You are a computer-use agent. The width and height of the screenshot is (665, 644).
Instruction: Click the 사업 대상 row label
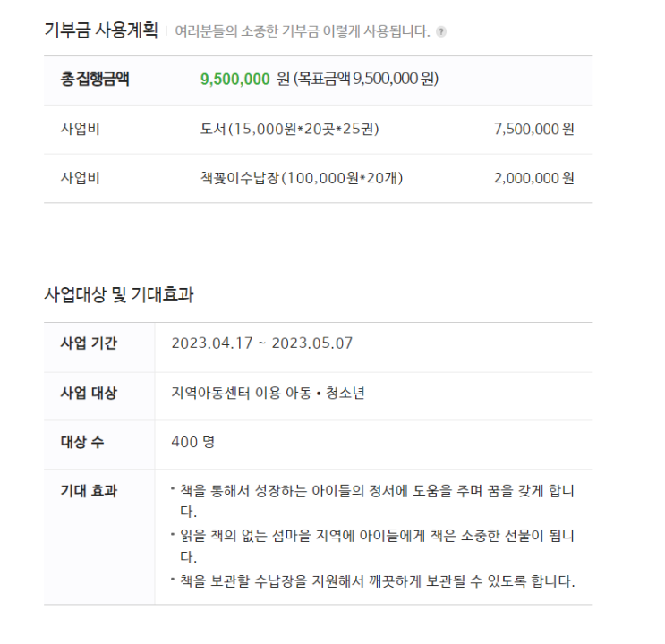click(x=89, y=393)
